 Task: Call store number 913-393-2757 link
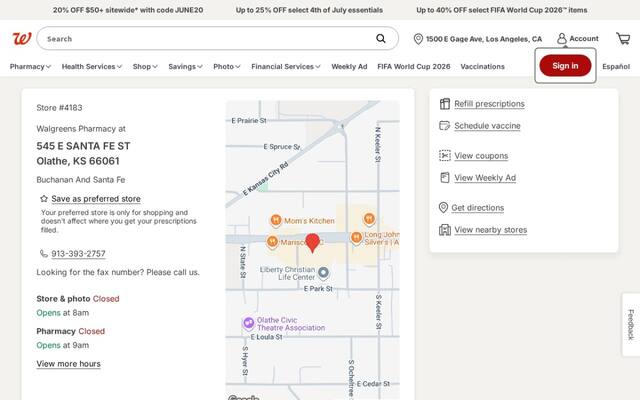(x=78, y=253)
